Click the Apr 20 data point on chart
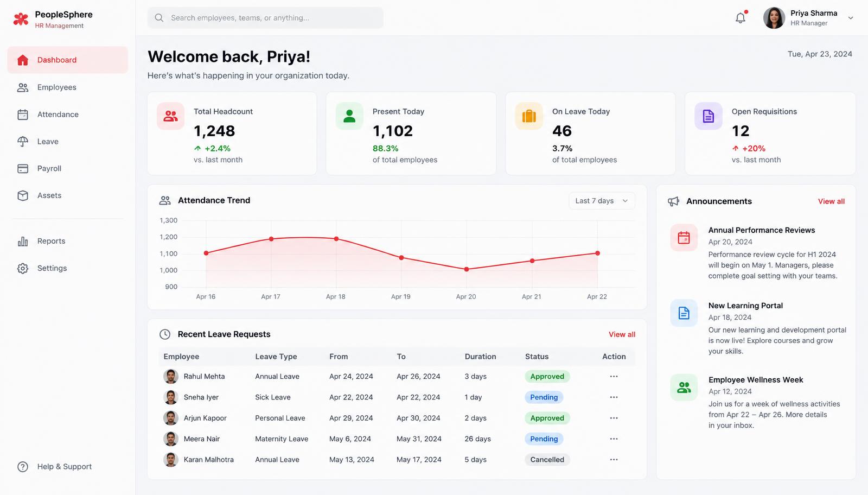 (x=467, y=269)
